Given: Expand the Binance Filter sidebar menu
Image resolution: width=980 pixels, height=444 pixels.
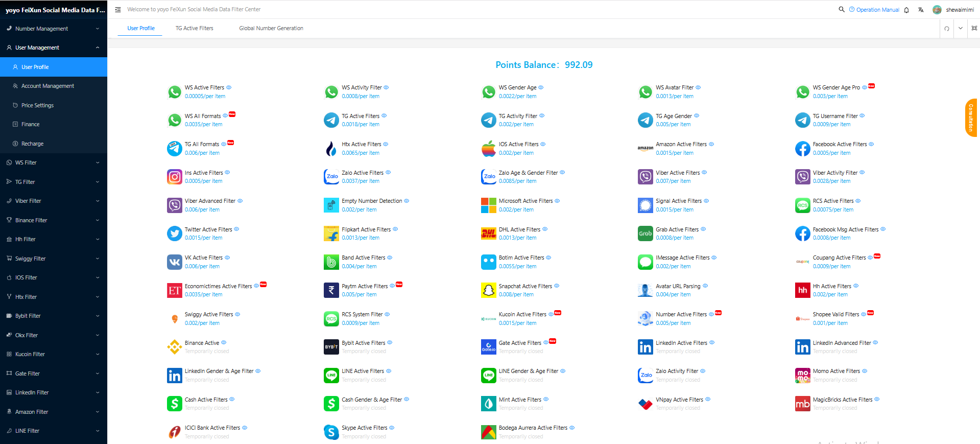Looking at the screenshot, I should tap(54, 220).
